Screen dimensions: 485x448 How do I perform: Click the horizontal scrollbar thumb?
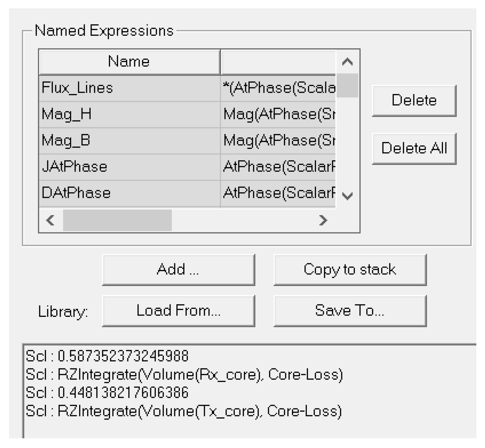click(x=117, y=220)
